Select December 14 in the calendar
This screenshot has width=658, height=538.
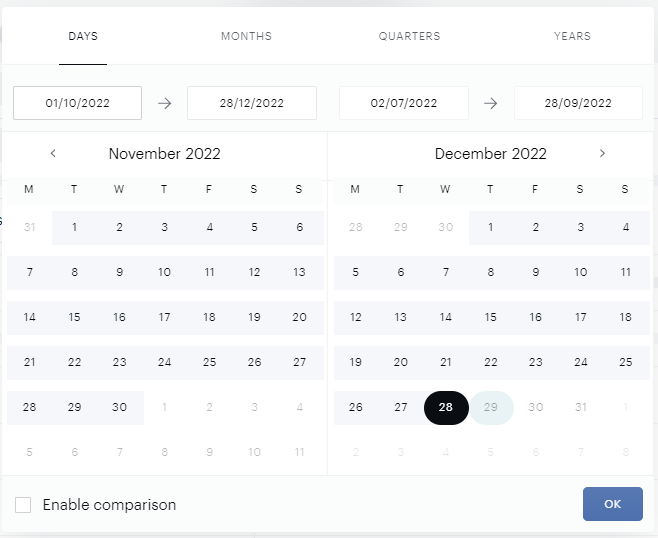click(446, 318)
